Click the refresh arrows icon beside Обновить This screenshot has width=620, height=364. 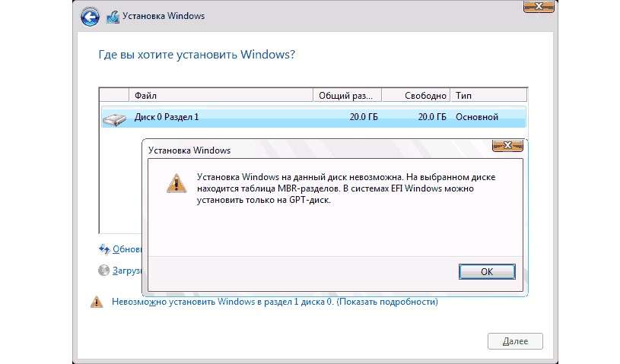pos(104,249)
